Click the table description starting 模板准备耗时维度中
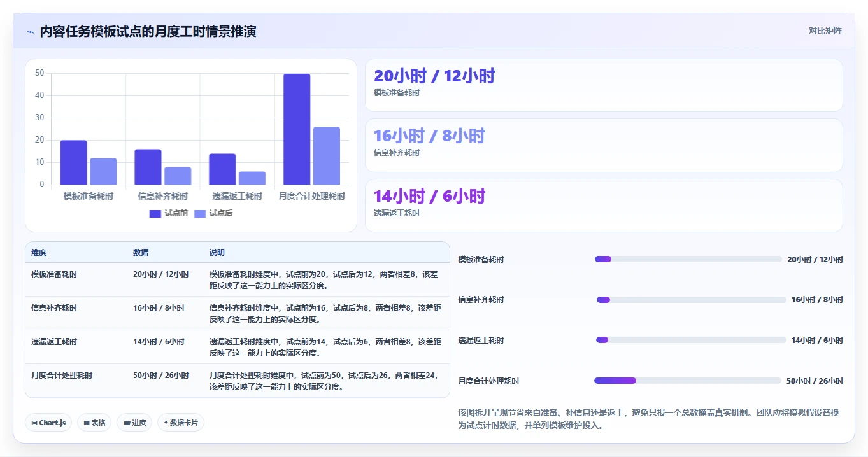This screenshot has width=868, height=457. [324, 280]
